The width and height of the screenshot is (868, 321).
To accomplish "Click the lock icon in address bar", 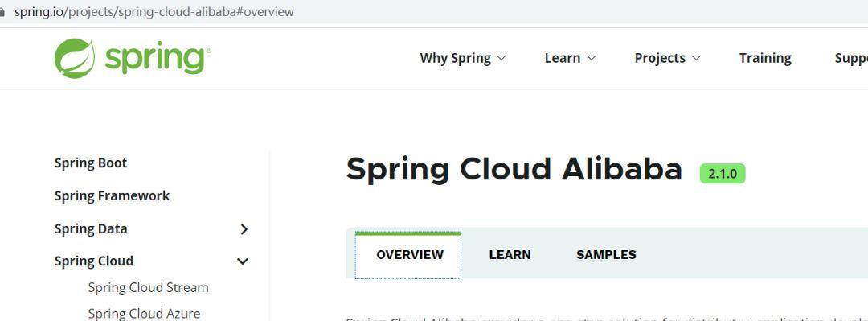I will point(2,11).
